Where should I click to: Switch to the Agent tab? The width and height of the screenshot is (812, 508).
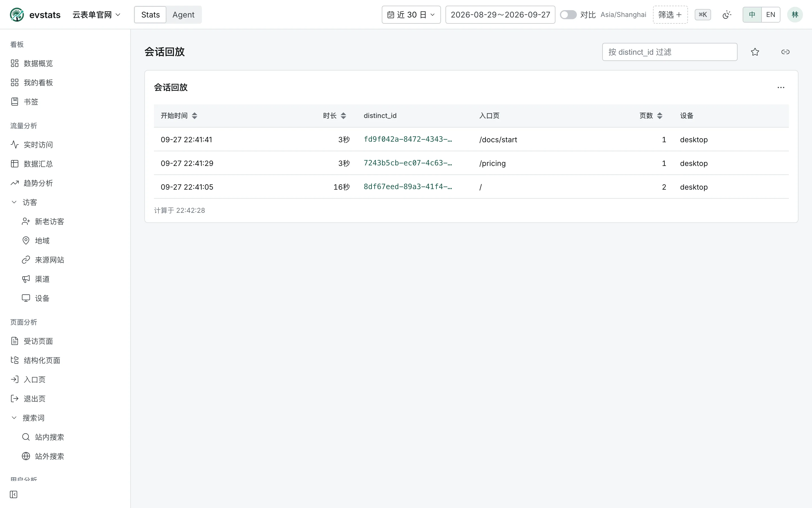[x=183, y=15]
